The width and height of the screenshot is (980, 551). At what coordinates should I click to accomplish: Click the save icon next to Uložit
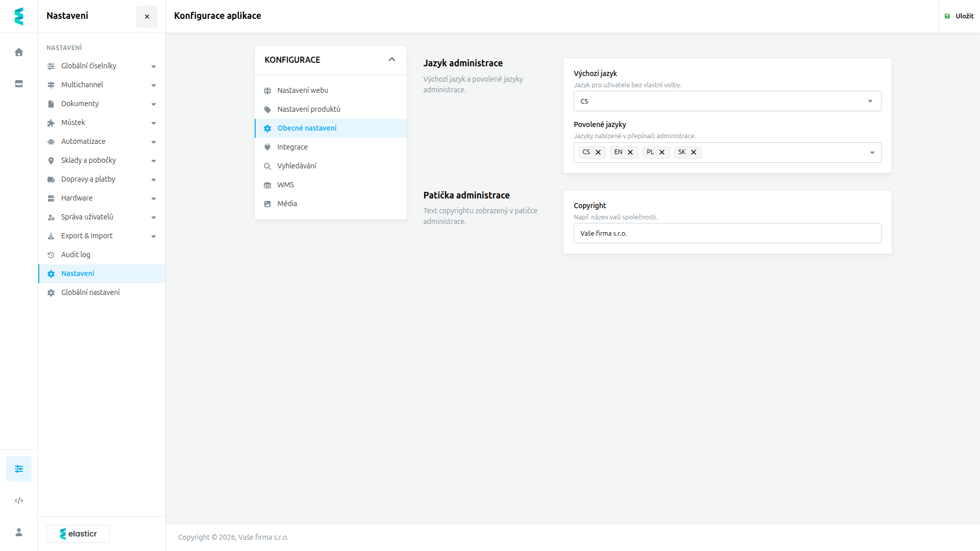pyautogui.click(x=947, y=16)
